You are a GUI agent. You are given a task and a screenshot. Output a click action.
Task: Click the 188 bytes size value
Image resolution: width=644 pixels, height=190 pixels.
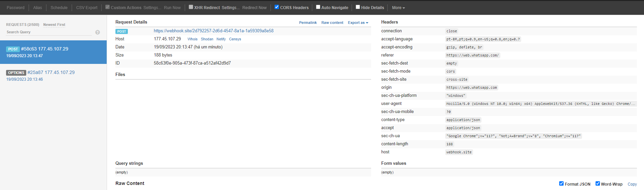click(163, 55)
